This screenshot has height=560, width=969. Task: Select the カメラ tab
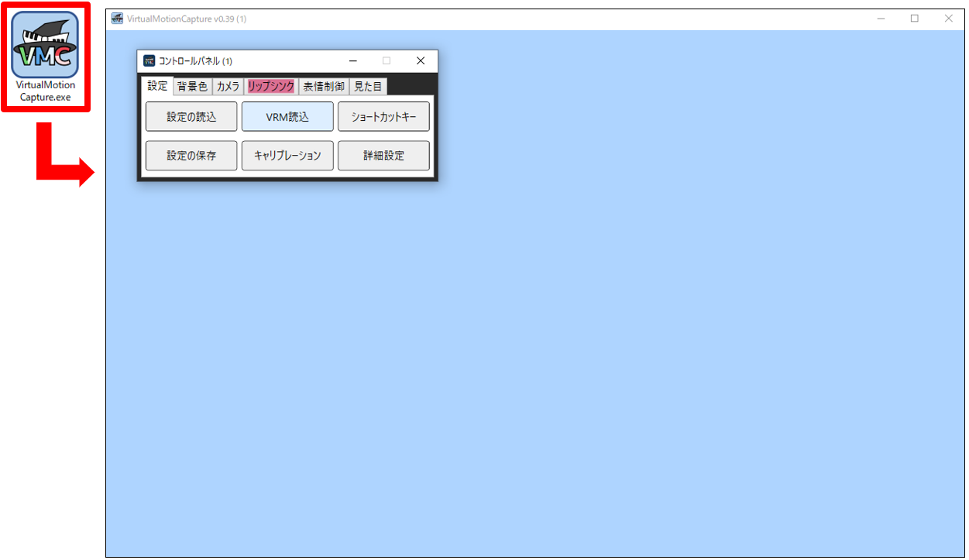228,87
